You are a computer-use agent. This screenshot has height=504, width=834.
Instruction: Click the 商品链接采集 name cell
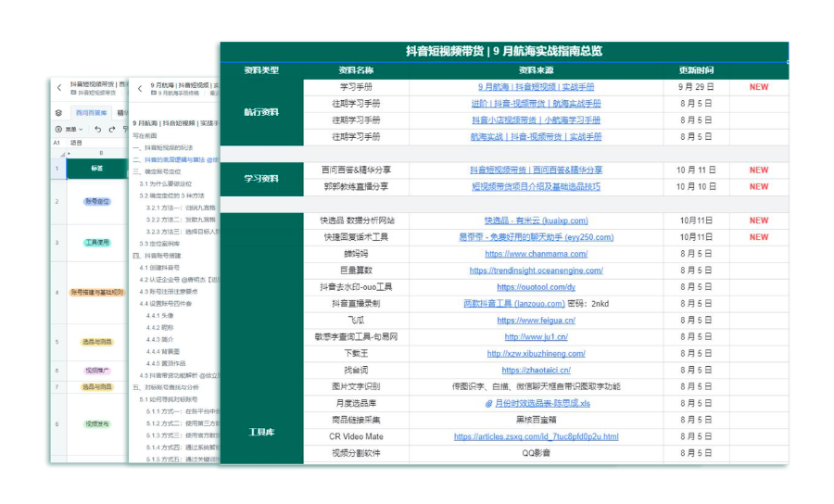tap(356, 420)
